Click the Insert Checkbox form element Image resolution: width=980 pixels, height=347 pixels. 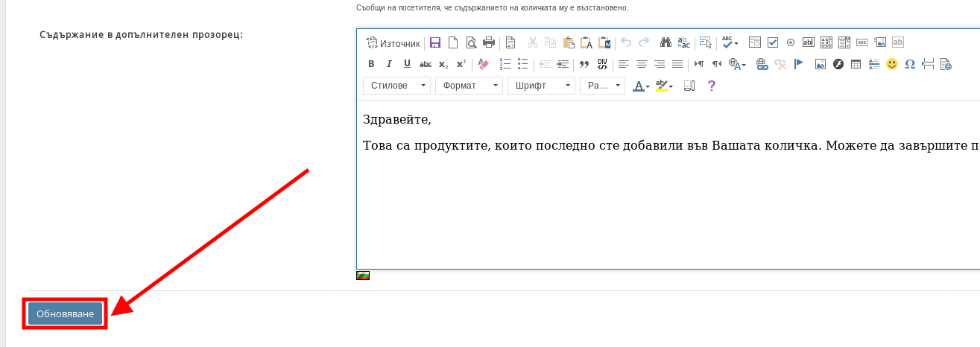773,42
